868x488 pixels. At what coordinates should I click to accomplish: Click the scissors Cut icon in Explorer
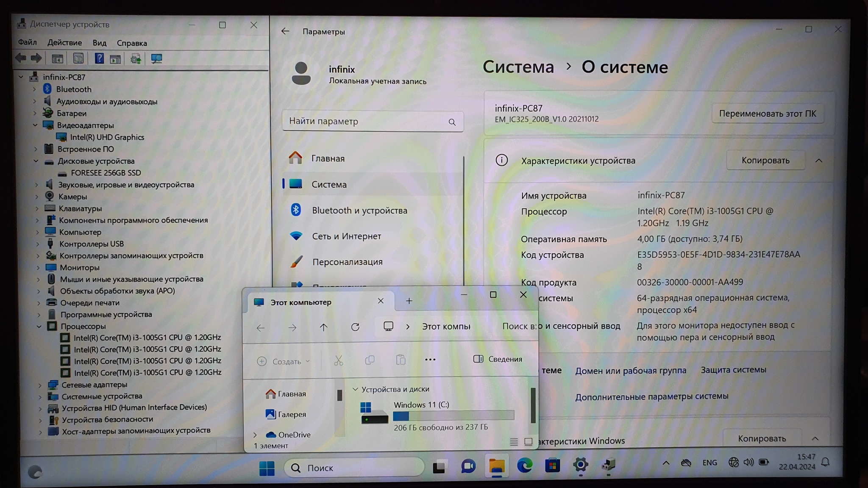(338, 360)
